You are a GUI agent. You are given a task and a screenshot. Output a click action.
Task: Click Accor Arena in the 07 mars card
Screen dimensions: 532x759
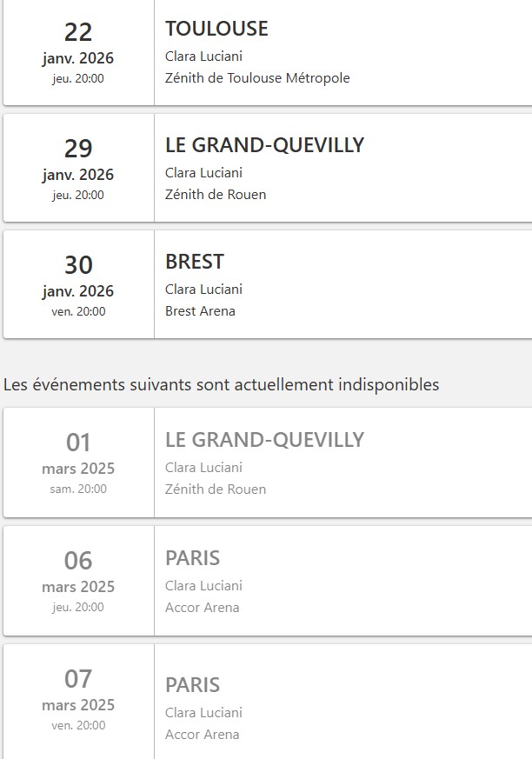pyautogui.click(x=202, y=735)
